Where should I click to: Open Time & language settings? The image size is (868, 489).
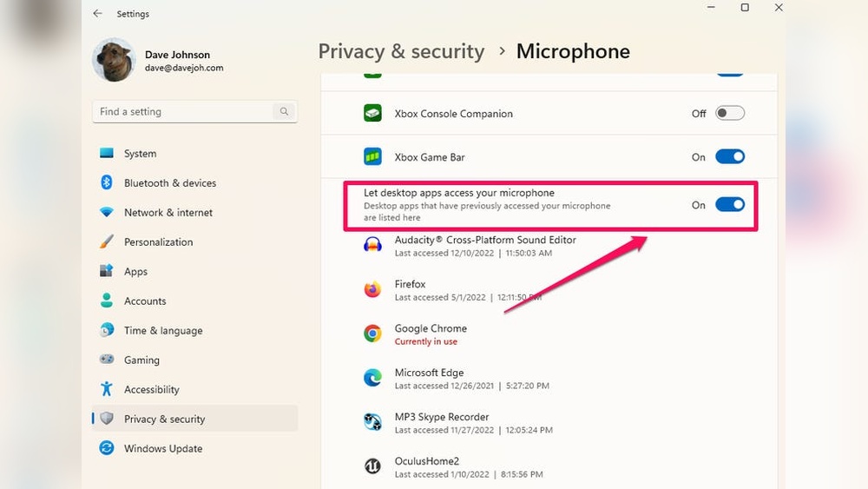click(194, 330)
